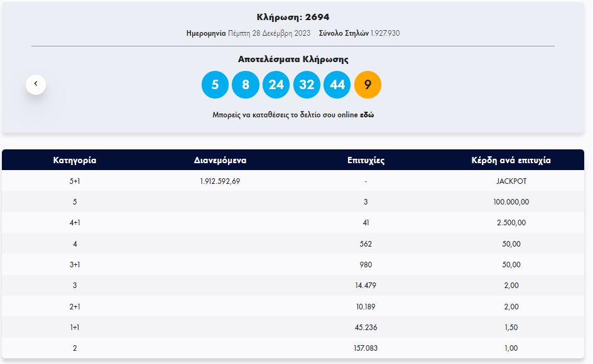Select the 4+1 category row label
The width and height of the screenshot is (593, 364).
[x=74, y=223]
